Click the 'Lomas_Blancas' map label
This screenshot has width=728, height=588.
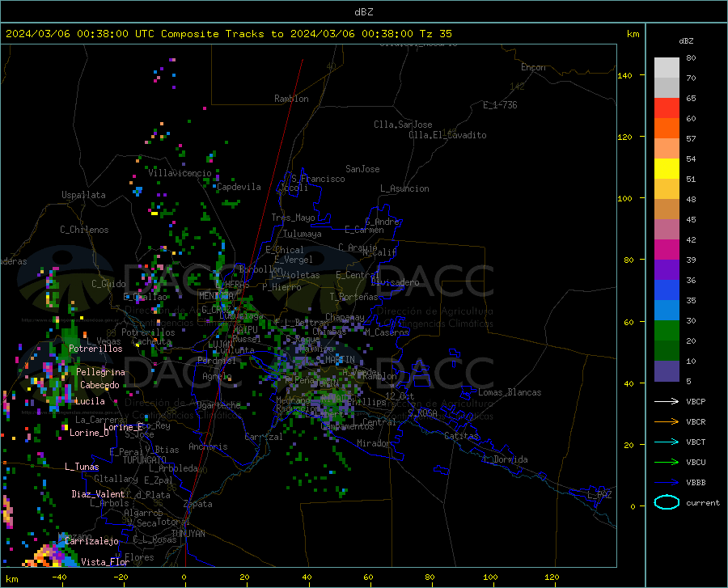(x=510, y=392)
